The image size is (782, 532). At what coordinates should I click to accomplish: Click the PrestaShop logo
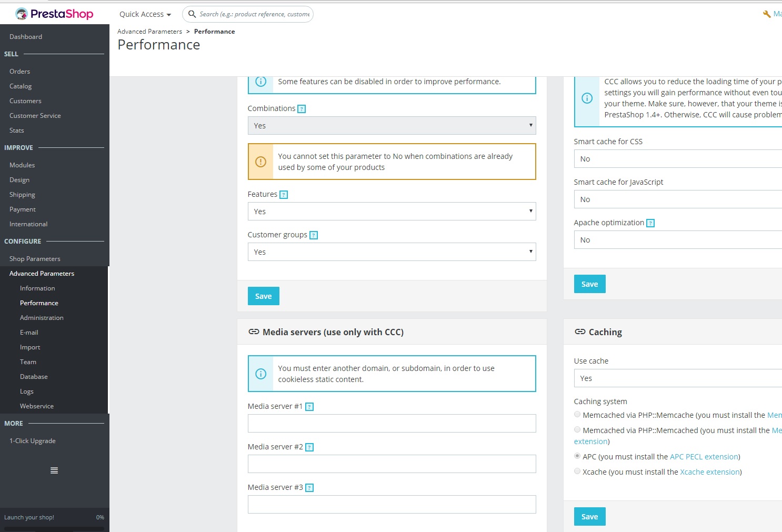54,14
